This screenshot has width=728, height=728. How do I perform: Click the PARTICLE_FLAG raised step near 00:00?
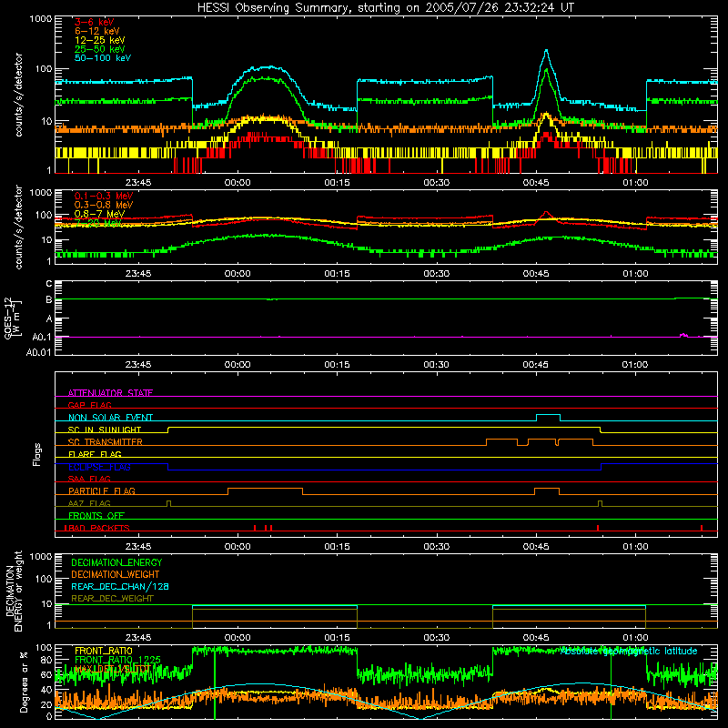tap(265, 489)
